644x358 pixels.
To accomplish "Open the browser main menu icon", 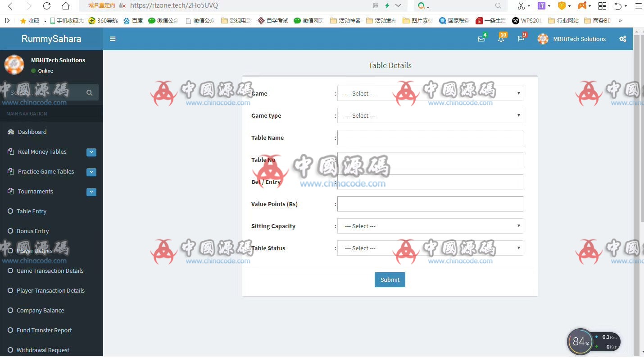I will click(x=638, y=6).
